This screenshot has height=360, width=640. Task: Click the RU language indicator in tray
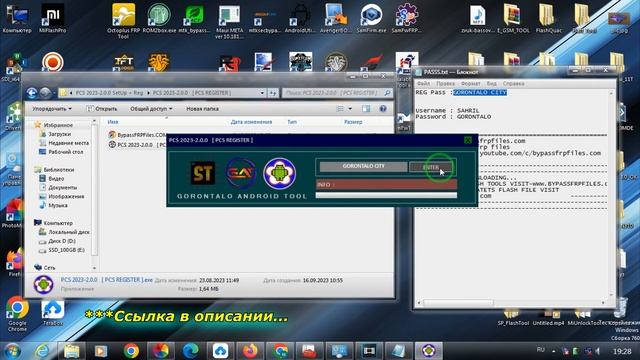click(541, 350)
